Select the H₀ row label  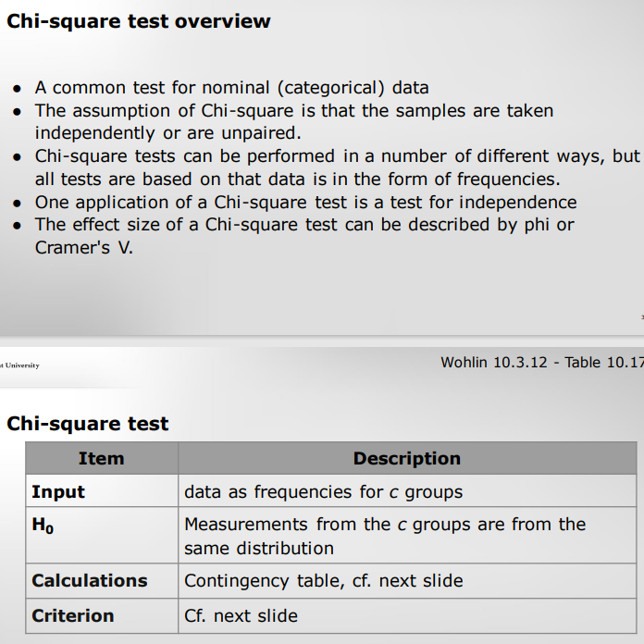point(43,526)
